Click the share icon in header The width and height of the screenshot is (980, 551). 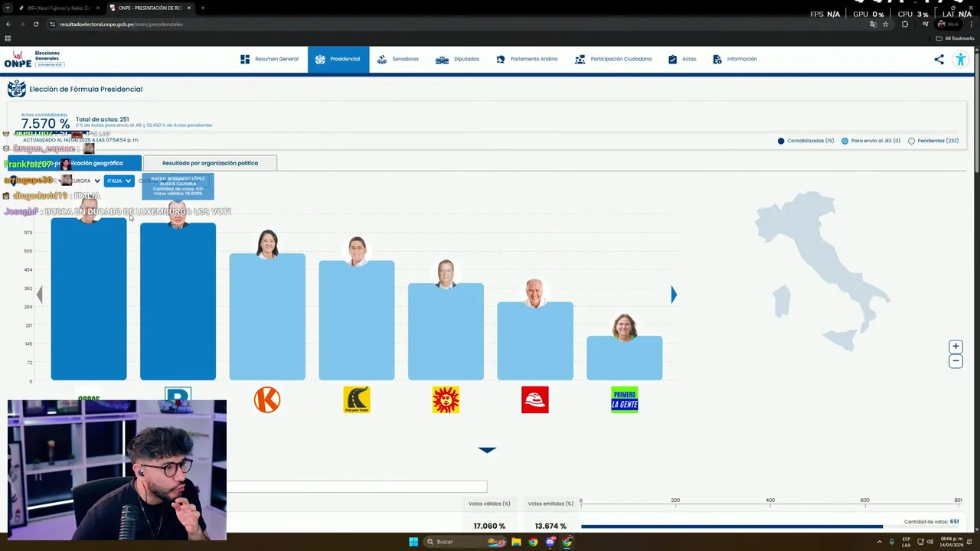pyautogui.click(x=939, y=59)
